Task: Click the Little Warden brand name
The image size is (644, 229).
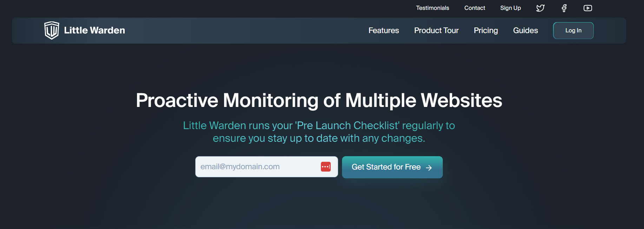Action: point(94,31)
